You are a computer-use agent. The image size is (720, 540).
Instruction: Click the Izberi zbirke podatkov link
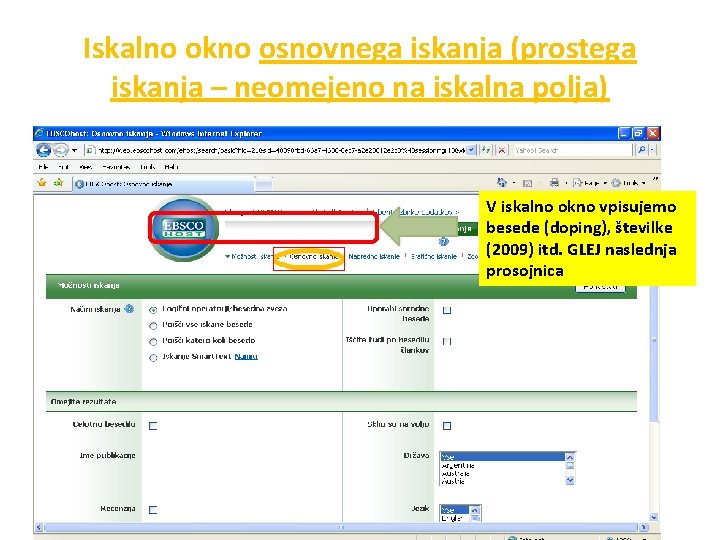click(416, 212)
